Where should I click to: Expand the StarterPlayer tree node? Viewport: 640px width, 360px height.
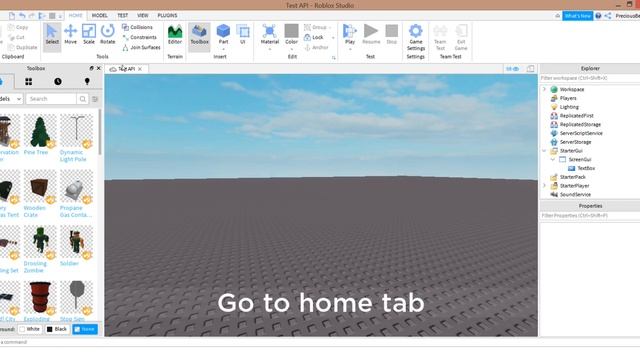coord(544,186)
